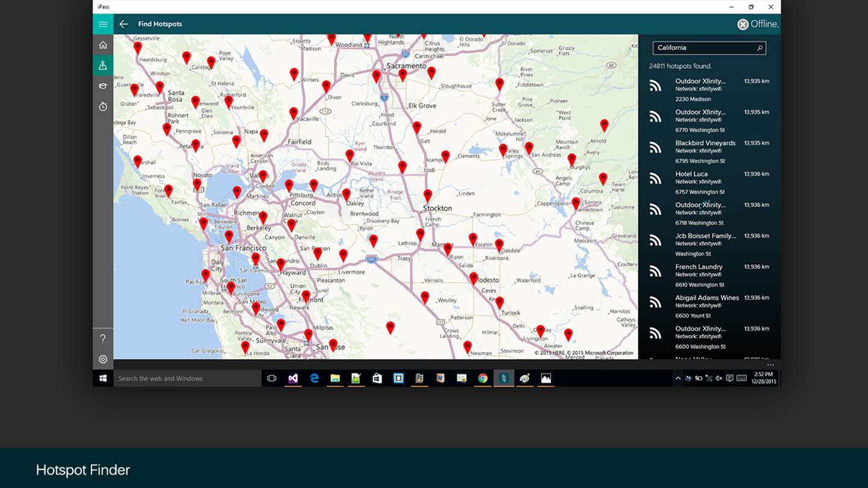This screenshot has height=488, width=868.
Task: Click the map pin at Modesto
Action: [474, 278]
